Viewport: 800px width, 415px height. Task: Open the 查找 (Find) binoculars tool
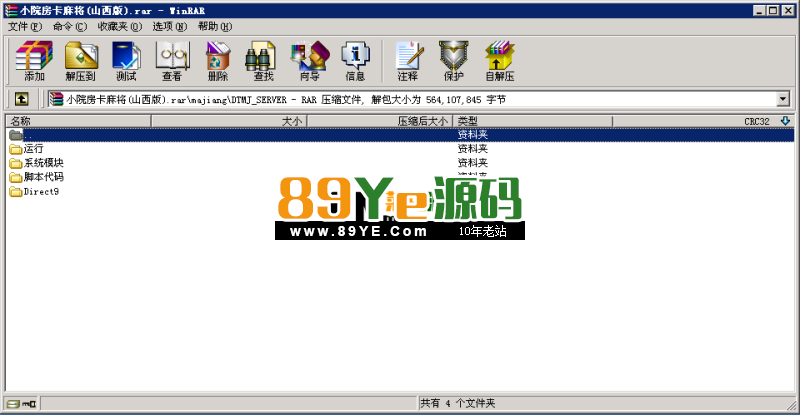click(x=263, y=61)
